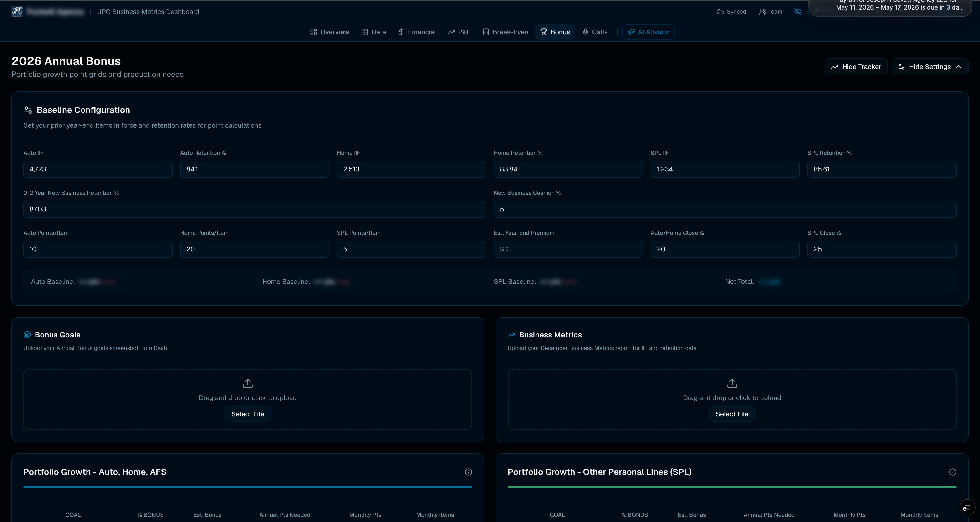Click the Est. Year-End Premium field
The image size is (980, 522).
[x=568, y=249]
